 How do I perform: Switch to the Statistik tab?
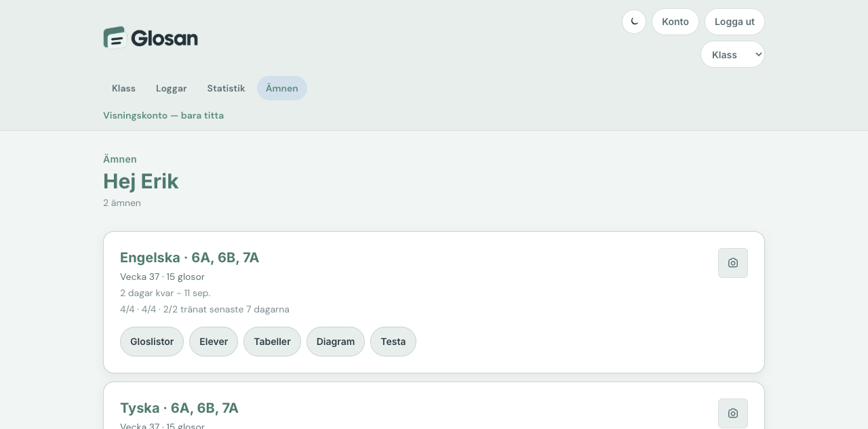tap(226, 88)
